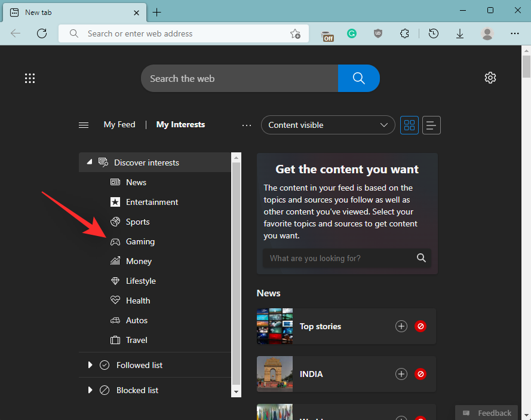531x420 pixels.
Task: Open the feed hamburger menu icon
Action: tap(83, 125)
